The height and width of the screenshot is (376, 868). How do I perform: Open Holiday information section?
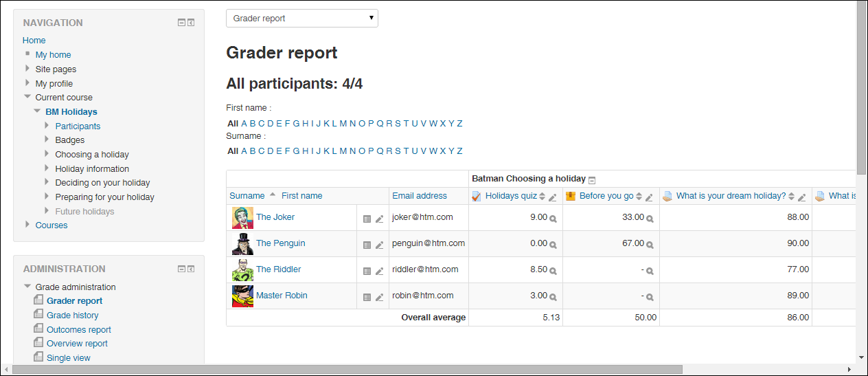tap(92, 168)
